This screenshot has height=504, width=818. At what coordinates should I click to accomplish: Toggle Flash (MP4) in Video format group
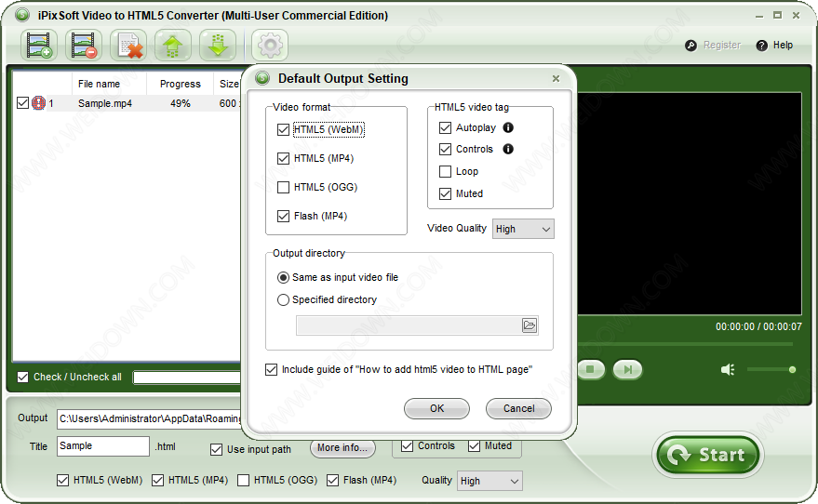click(283, 216)
